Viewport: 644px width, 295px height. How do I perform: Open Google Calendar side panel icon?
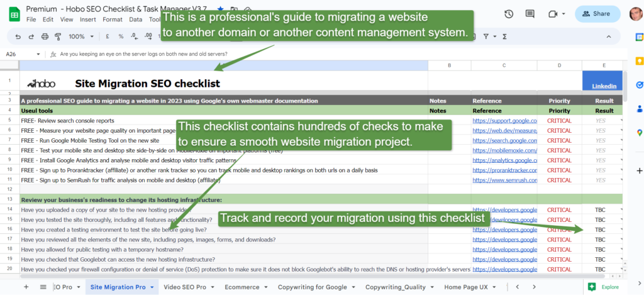click(x=639, y=37)
